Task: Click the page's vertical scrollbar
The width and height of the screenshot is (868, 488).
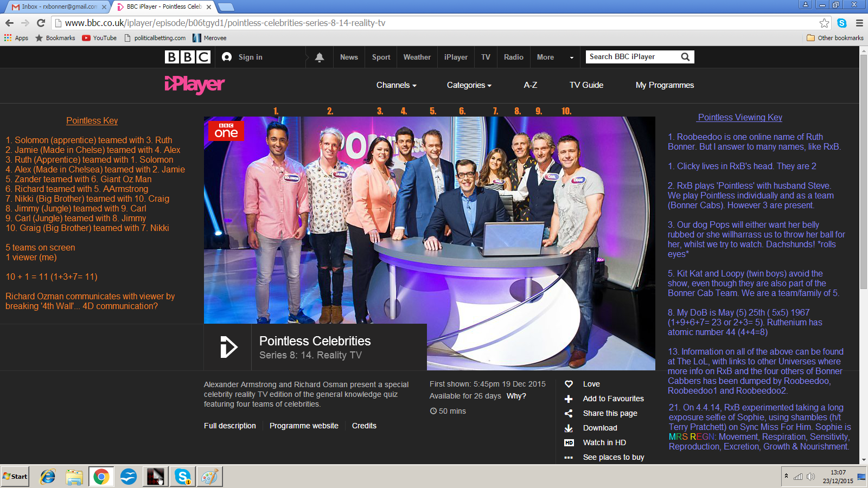Action: click(863, 217)
